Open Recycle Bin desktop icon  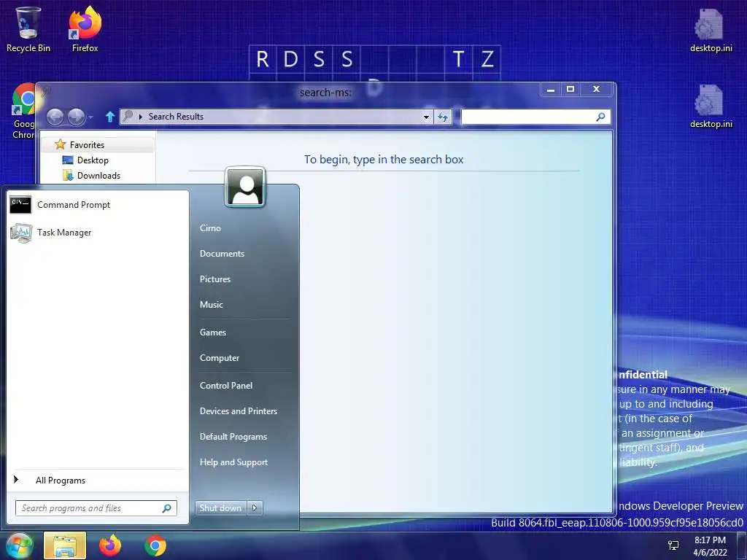(28, 29)
